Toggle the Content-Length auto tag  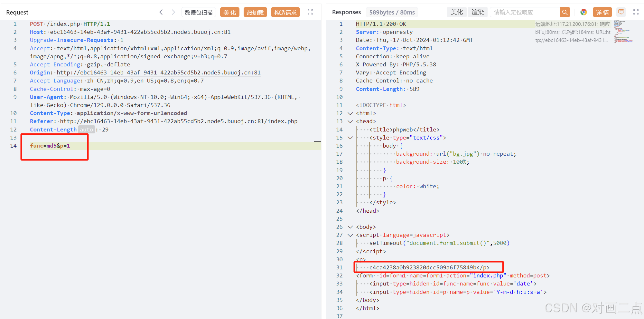(x=86, y=130)
